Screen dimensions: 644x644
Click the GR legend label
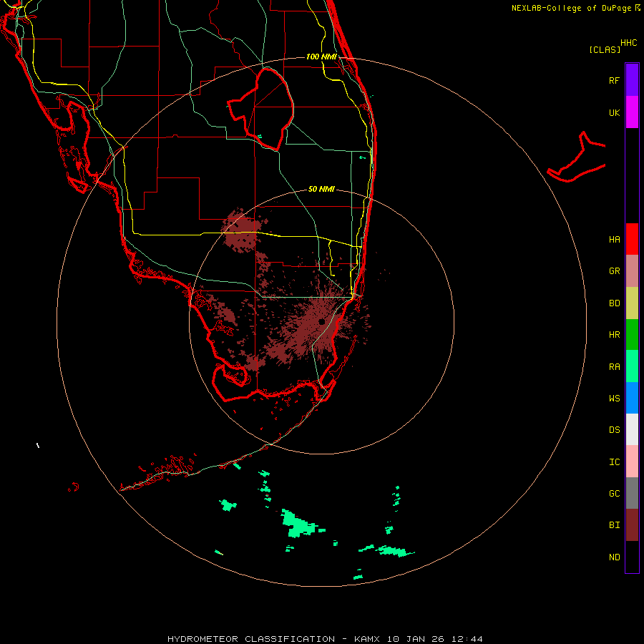[x=614, y=271]
